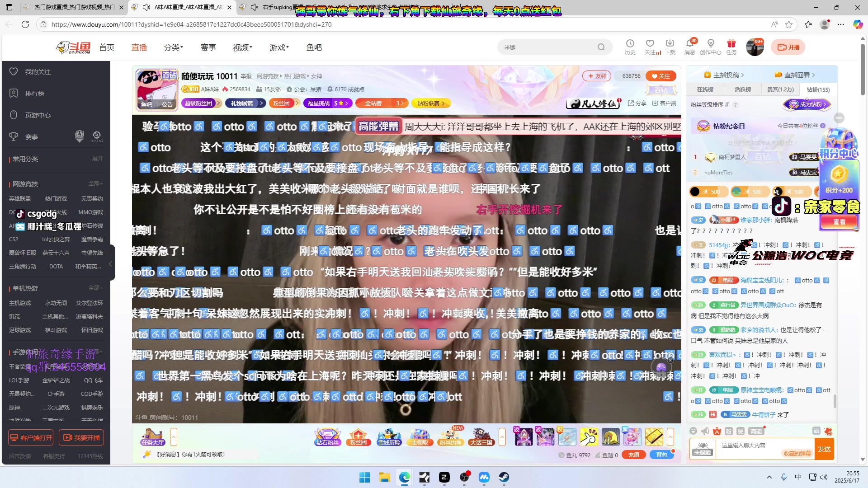Open 粉丝团 icon below video
868x488 pixels.
click(x=358, y=437)
